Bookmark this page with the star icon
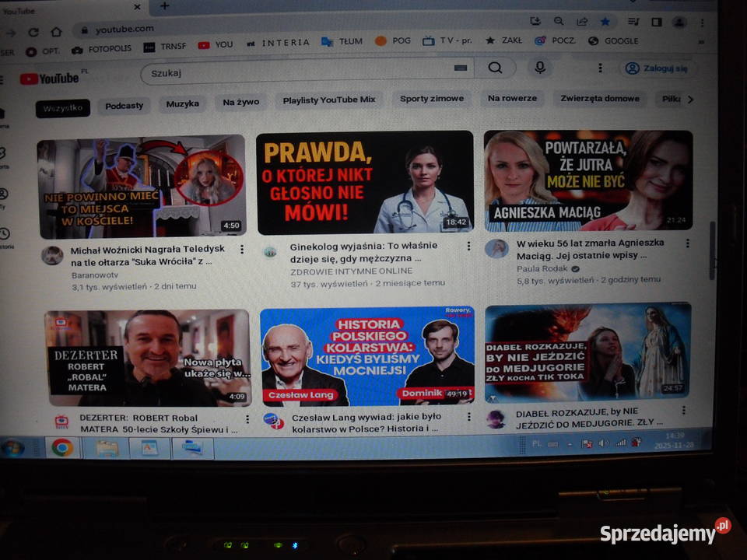747x560 pixels. (605, 22)
